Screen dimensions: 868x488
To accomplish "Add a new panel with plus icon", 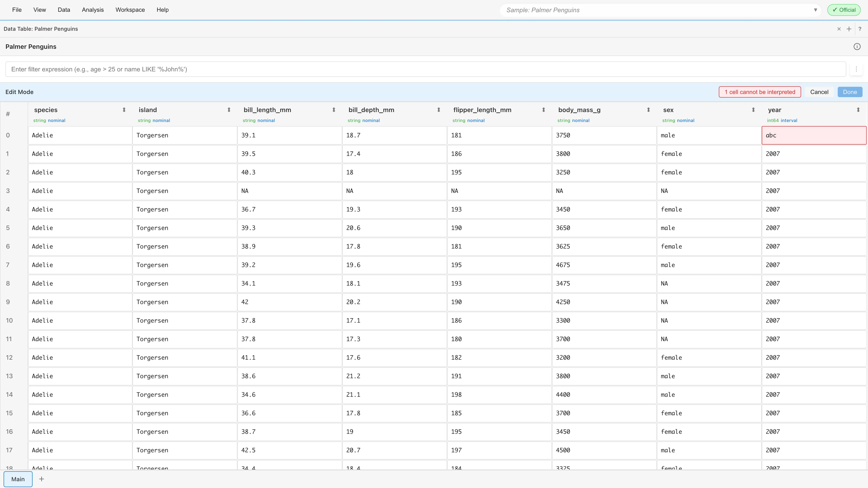I will point(849,29).
